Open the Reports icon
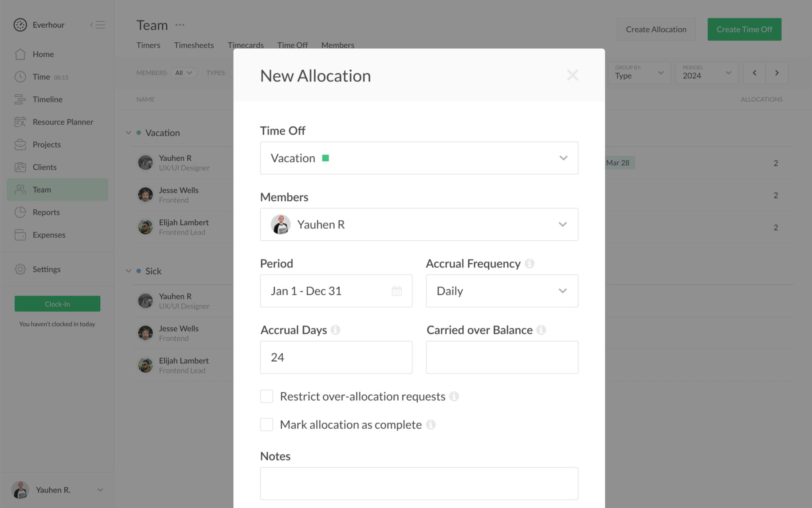 (x=20, y=212)
